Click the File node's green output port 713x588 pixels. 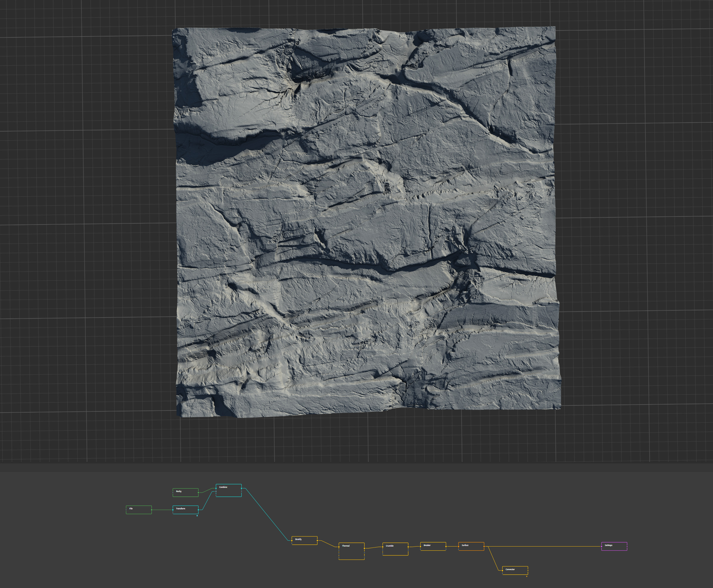pyautogui.click(x=152, y=510)
